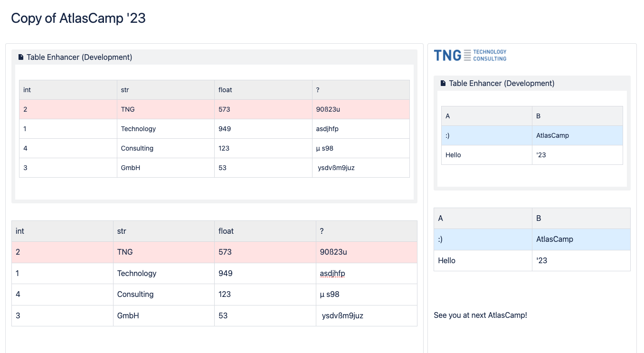The image size is (644, 353).
Task: Click the page title Copy of AtlasCamp '23
Action: (x=78, y=18)
